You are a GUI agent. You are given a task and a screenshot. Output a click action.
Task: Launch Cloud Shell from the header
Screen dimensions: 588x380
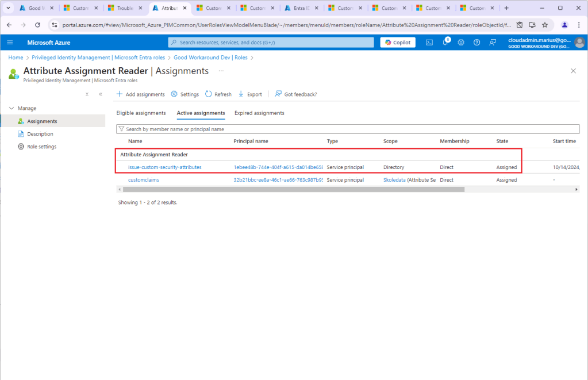[429, 43]
